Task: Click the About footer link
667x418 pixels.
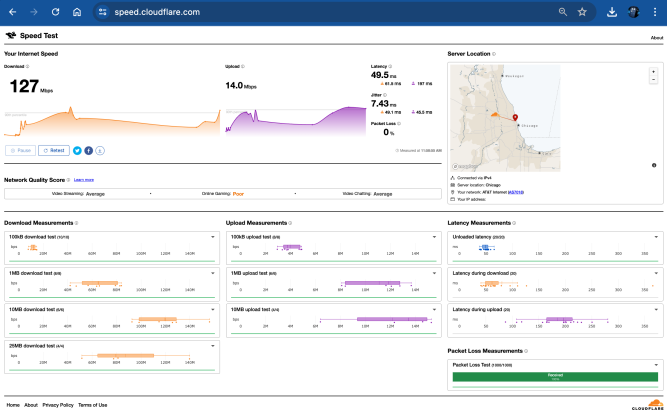Action: tap(31, 405)
